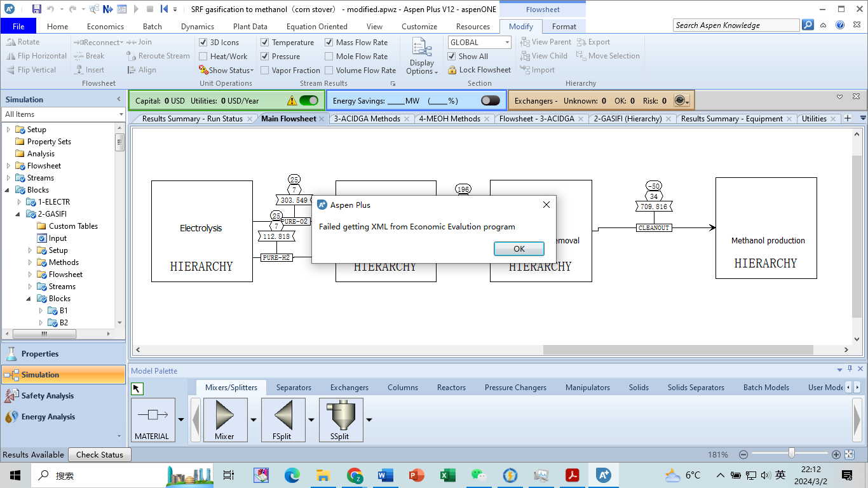Open the blue help question-mark icon
The width and height of the screenshot is (868, 488).
pyautogui.click(x=840, y=25)
